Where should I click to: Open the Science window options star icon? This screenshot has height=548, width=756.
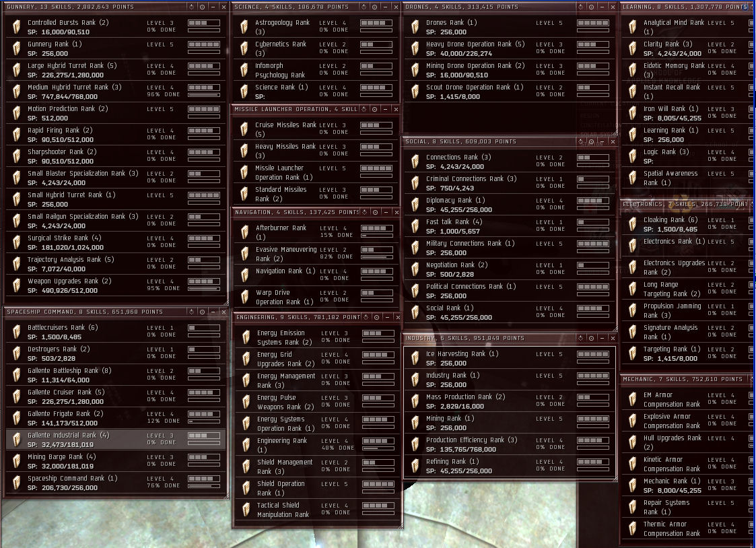click(365, 7)
